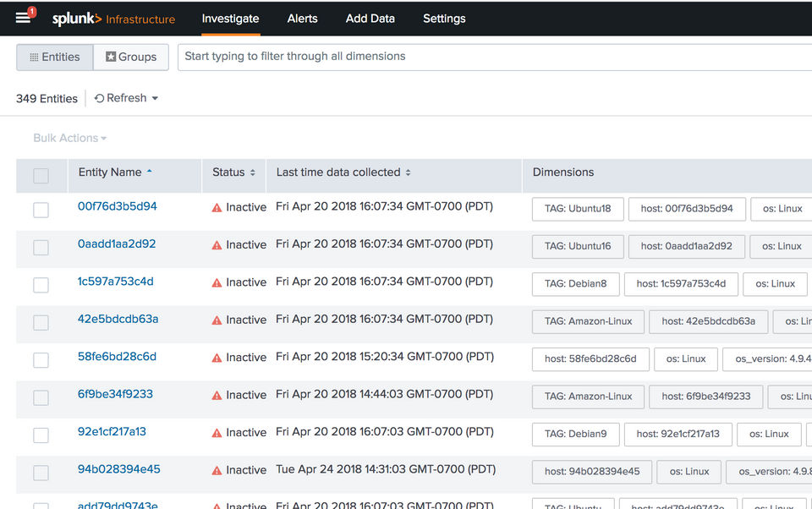Open entity 0aadd1aa2d92 link
The width and height of the screenshot is (812, 509).
(x=117, y=244)
